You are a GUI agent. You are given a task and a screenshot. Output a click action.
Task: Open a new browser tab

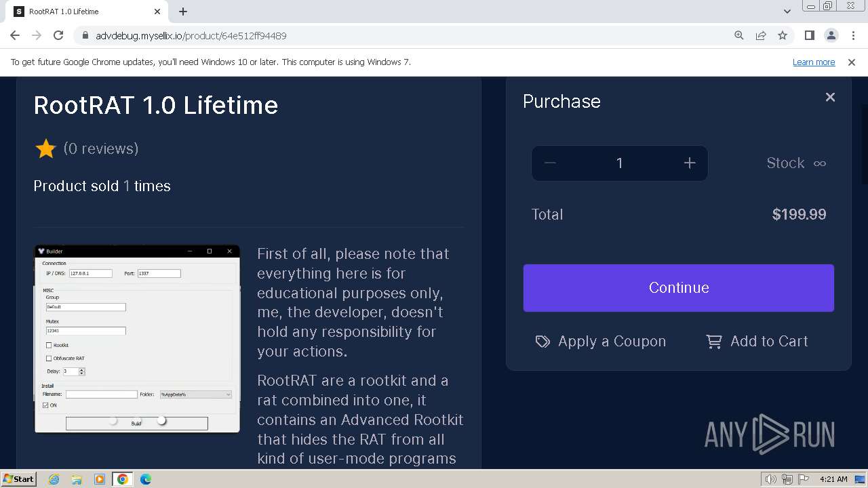click(x=183, y=12)
